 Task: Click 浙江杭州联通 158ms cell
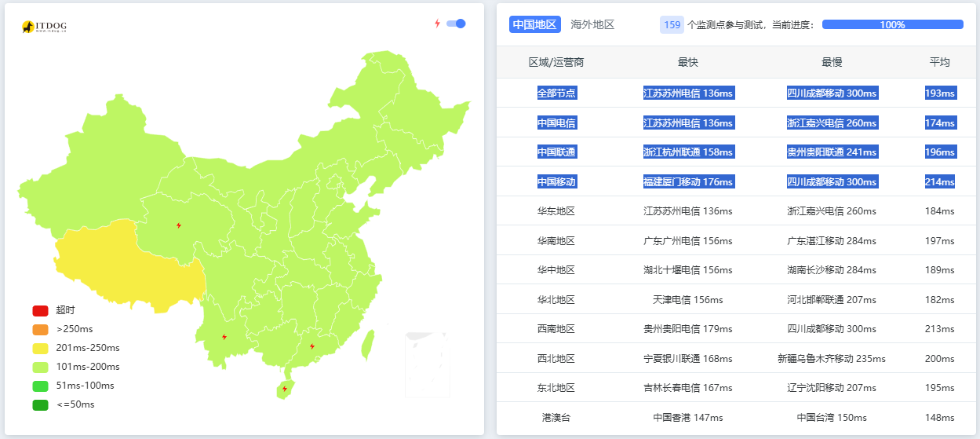(x=688, y=152)
